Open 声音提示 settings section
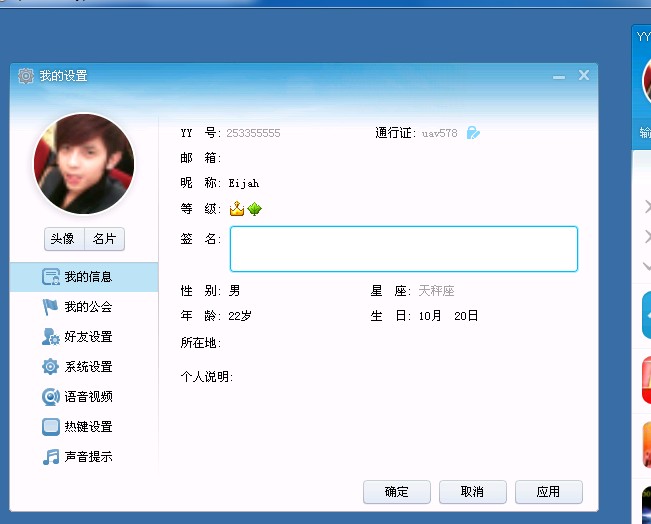This screenshot has width=651, height=524. 84,457
